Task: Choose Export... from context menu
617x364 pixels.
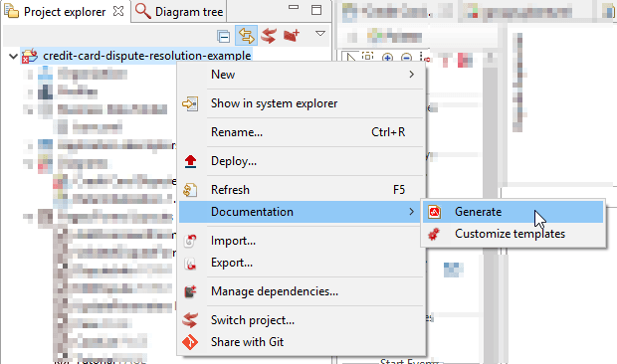Action: (302, 263)
